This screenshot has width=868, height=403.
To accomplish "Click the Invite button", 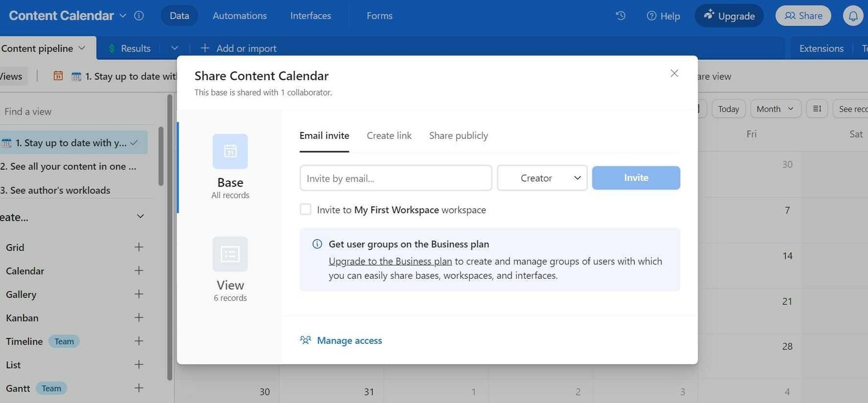I will point(636,178).
